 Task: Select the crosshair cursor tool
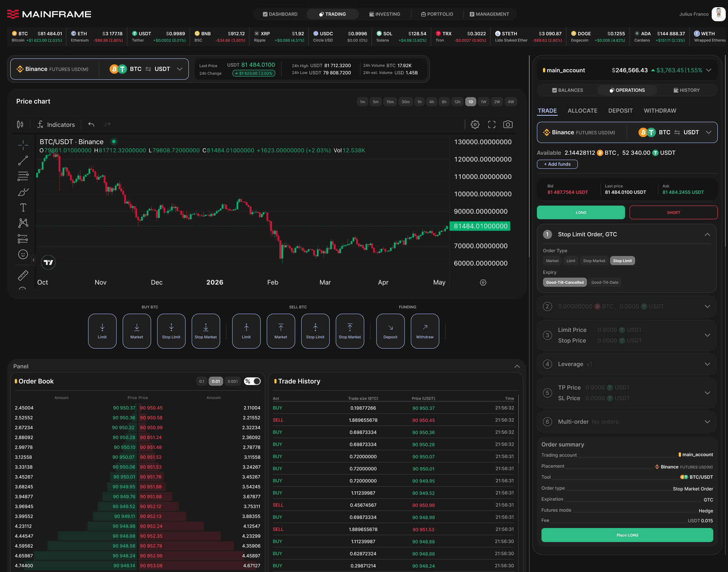(x=23, y=145)
